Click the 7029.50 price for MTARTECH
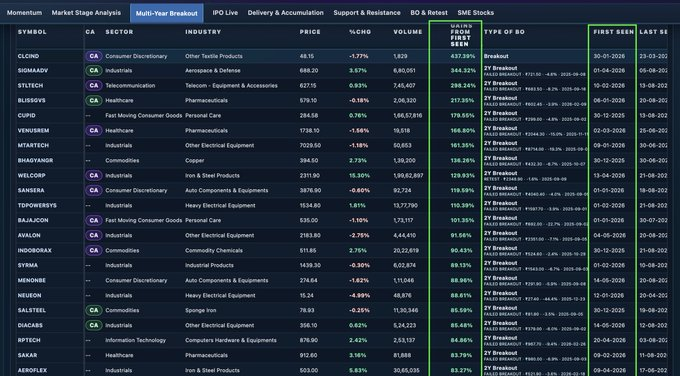 point(310,146)
